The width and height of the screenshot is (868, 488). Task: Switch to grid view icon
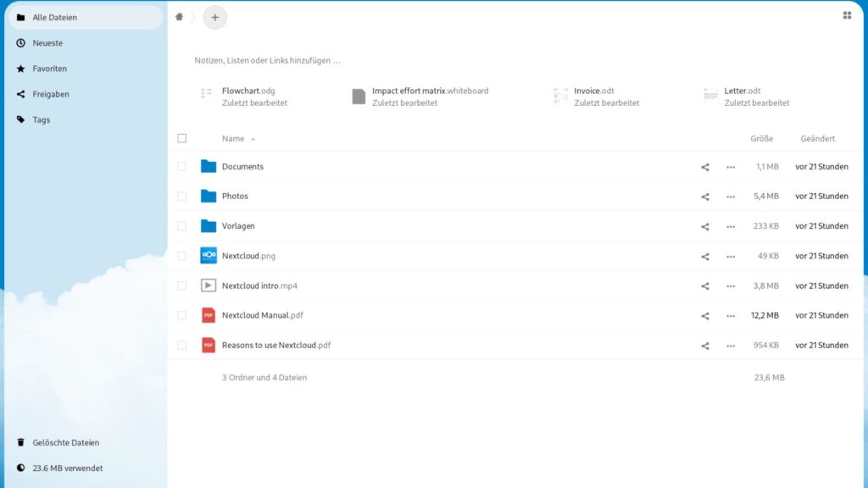847,15
